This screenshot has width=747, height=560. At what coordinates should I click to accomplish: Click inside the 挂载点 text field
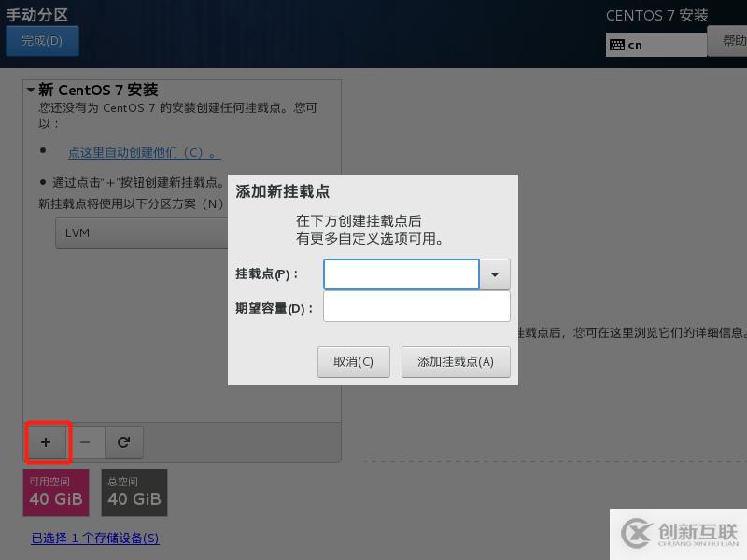[402, 273]
